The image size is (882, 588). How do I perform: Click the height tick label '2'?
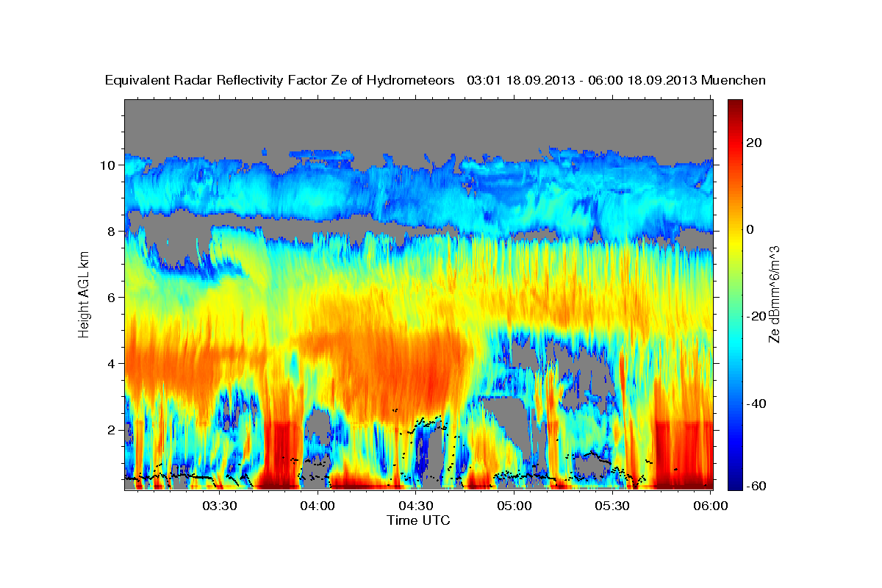coord(113,430)
